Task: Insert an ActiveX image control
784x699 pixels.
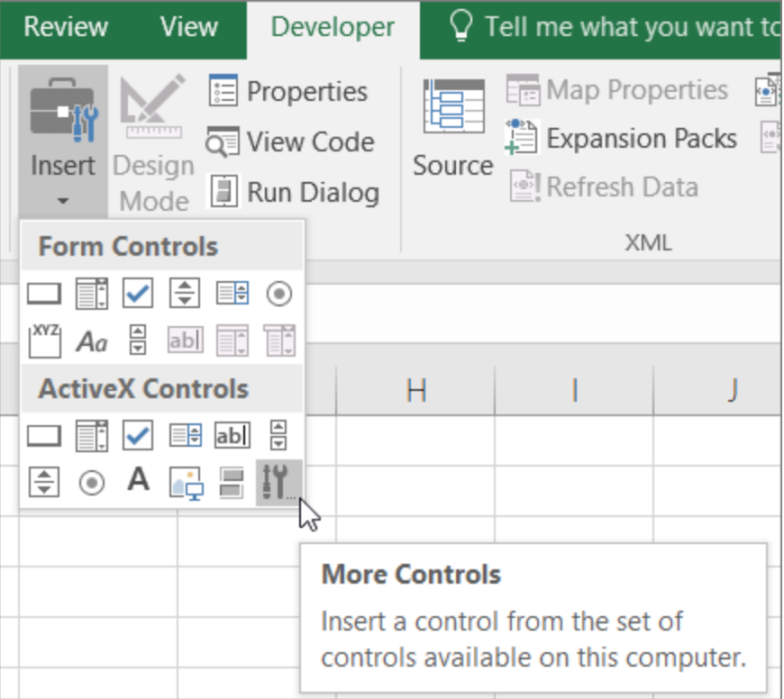Action: [186, 483]
